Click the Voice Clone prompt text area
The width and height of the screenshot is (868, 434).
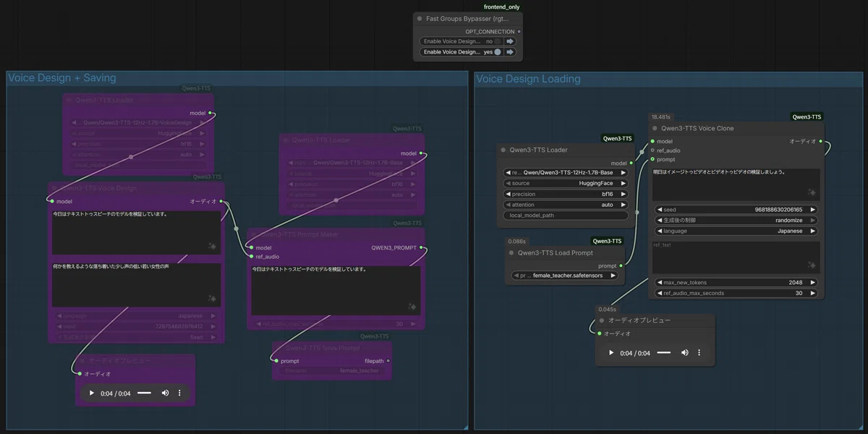point(736,184)
